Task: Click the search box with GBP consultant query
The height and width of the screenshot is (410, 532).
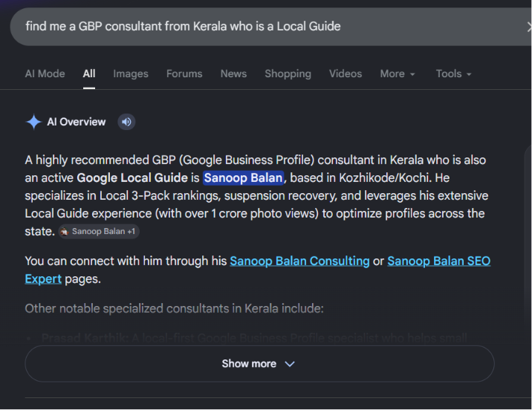Action: (270, 27)
